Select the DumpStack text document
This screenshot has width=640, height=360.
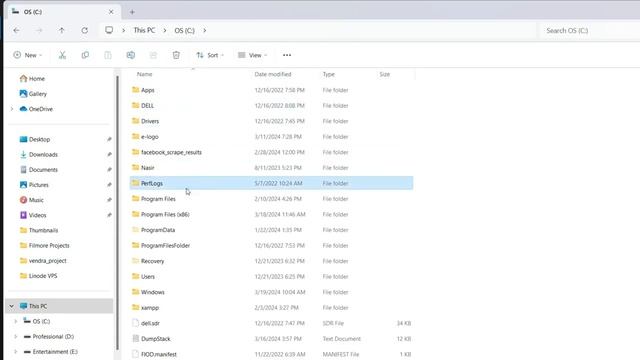click(271, 339)
